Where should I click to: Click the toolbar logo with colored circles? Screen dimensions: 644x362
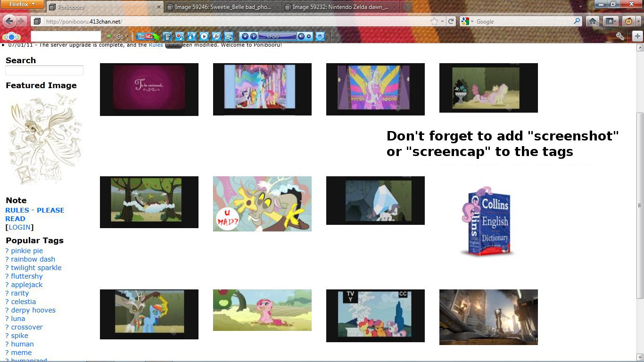tap(12, 36)
